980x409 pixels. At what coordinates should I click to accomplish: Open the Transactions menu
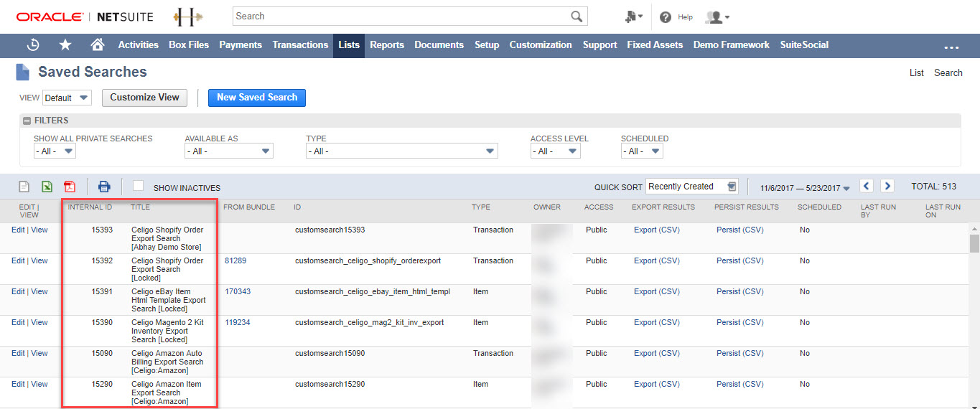(x=300, y=44)
